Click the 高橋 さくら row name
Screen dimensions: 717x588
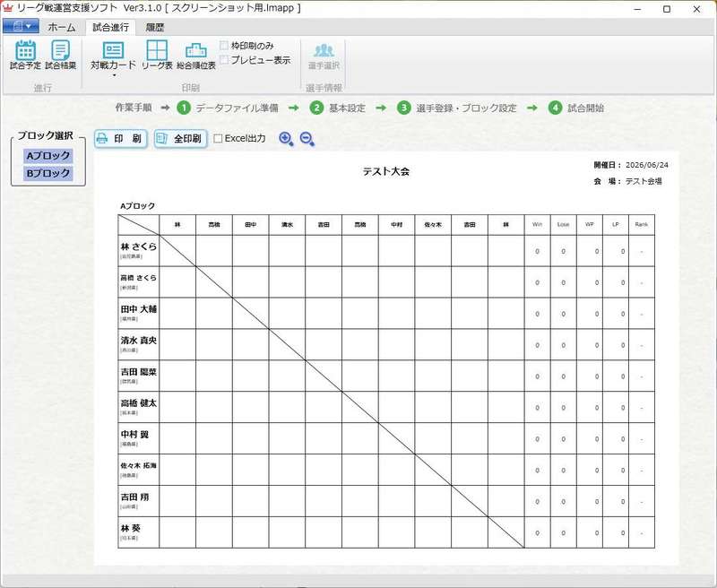[139, 278]
